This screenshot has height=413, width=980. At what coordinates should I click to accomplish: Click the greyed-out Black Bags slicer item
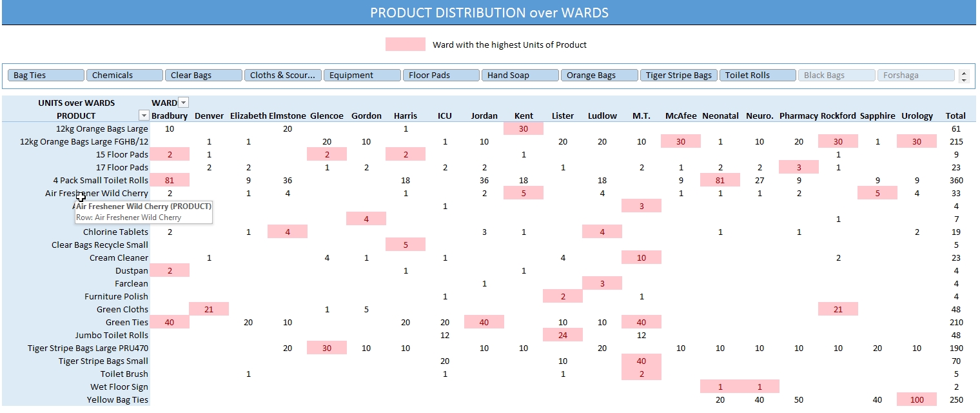click(836, 76)
